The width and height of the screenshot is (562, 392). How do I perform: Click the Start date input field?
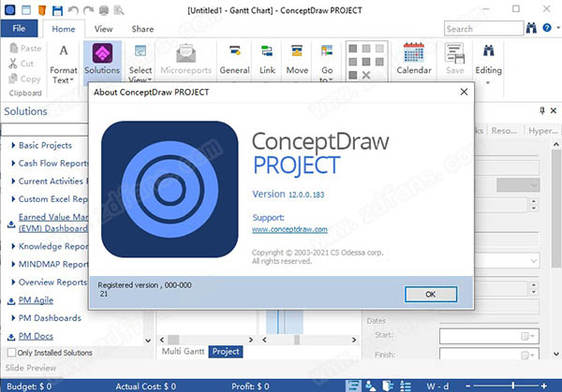[x=489, y=336]
